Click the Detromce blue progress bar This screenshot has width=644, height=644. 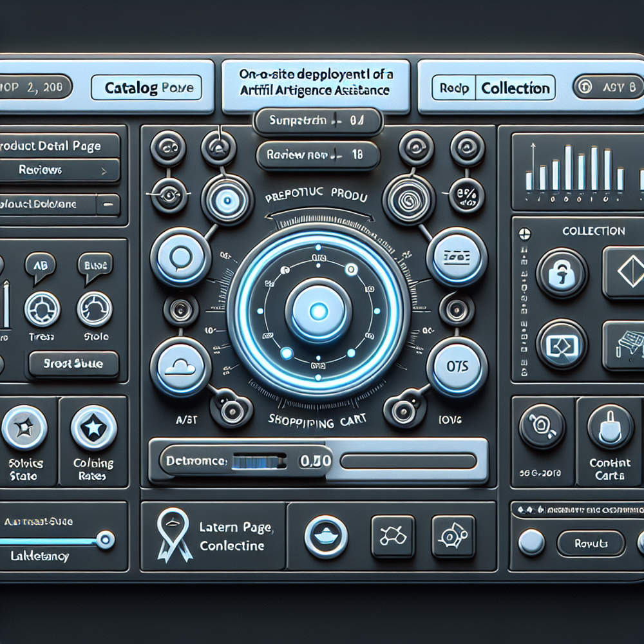(x=258, y=462)
